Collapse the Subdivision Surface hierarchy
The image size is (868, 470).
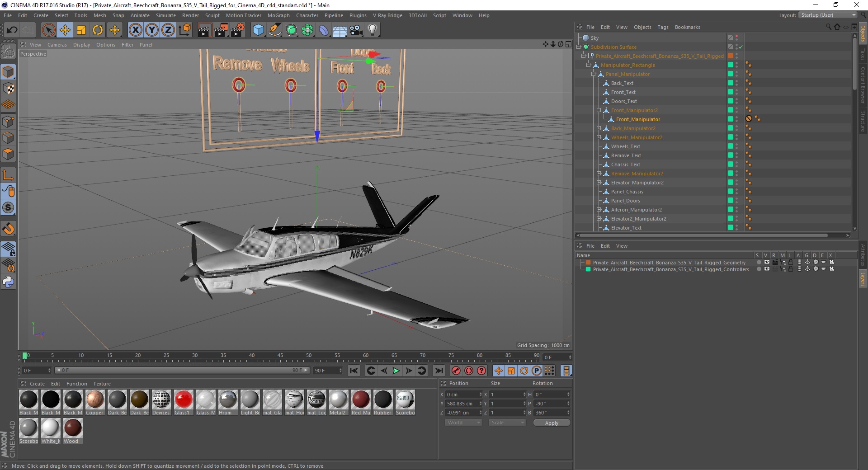tap(579, 47)
